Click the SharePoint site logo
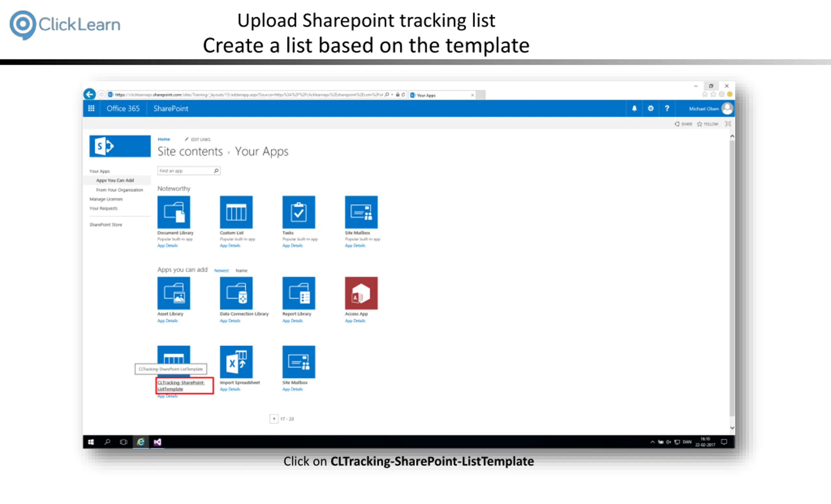Viewport: 831px width, 504px height. 120,146
